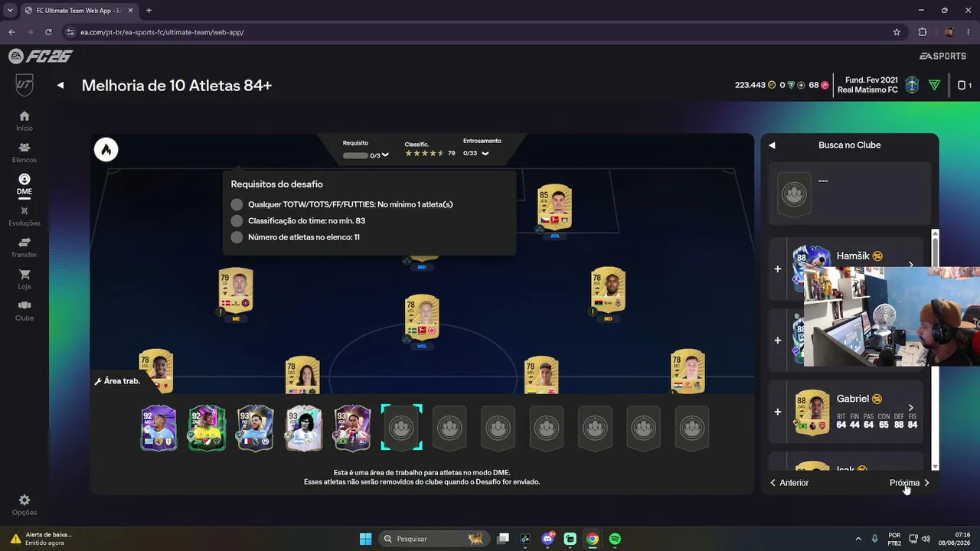Viewport: 980px width, 551px height.
Task: Select the 93-rated Argentina icon card
Action: pos(304,428)
